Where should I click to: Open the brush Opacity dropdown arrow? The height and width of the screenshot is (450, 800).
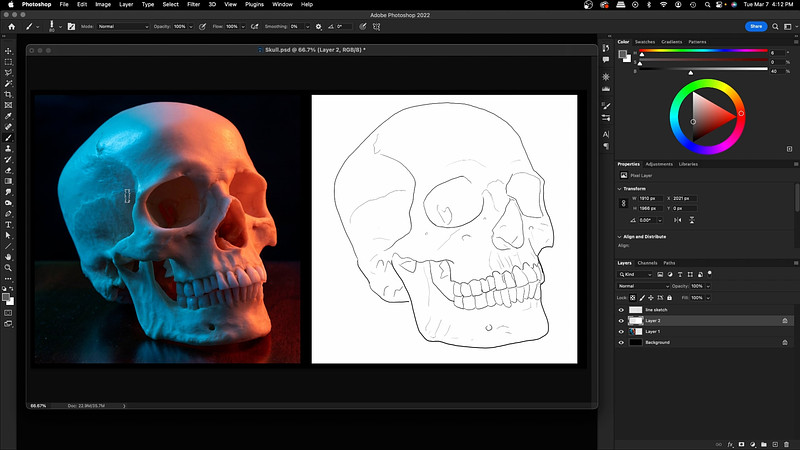191,27
